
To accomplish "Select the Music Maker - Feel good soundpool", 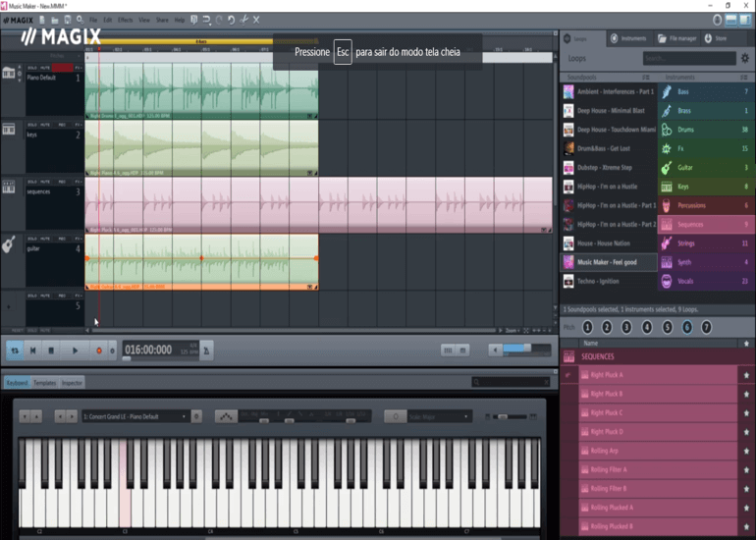I will 609,262.
